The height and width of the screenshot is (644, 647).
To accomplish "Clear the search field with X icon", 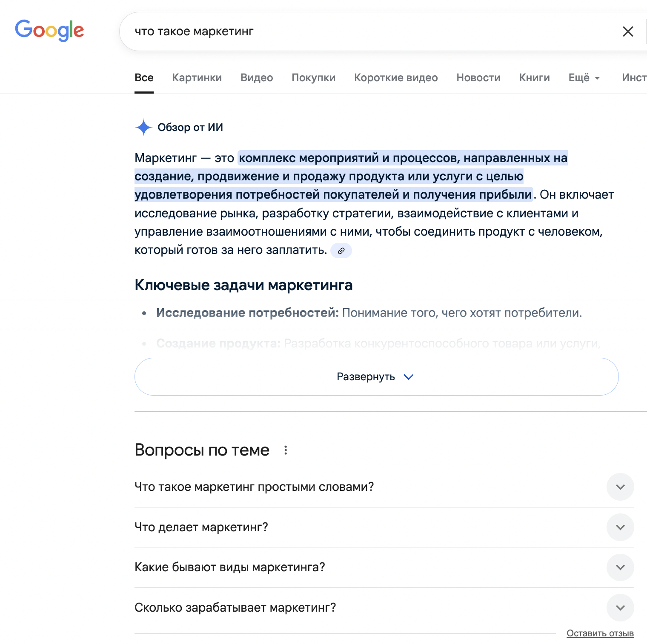I will tap(628, 31).
